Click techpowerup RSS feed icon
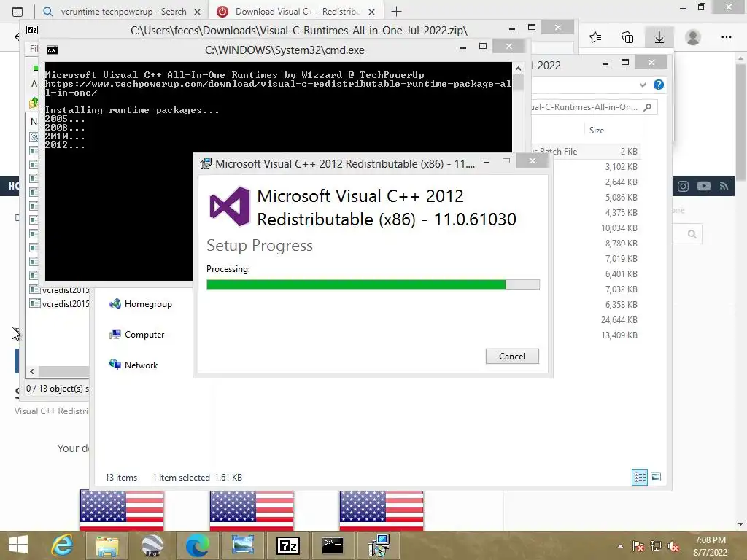 pyautogui.click(x=724, y=186)
